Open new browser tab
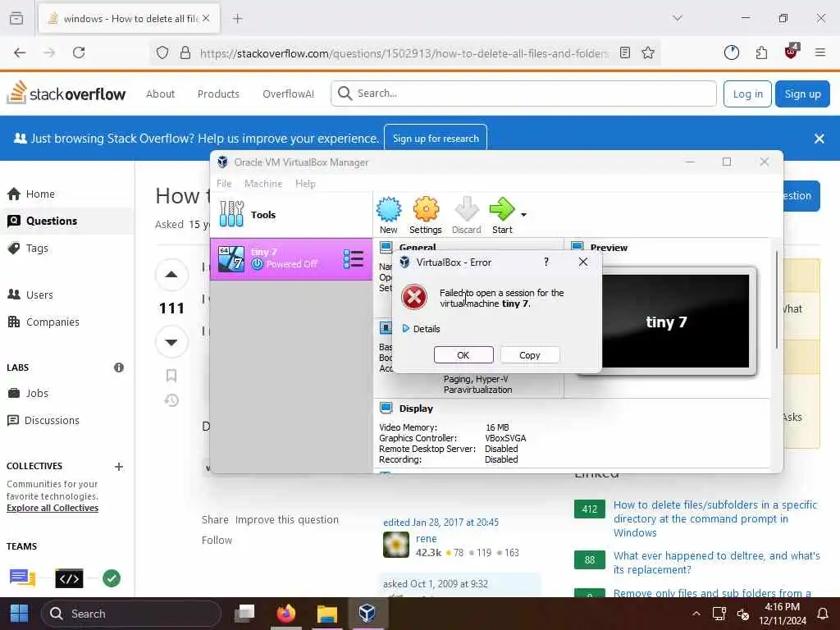 tap(238, 19)
